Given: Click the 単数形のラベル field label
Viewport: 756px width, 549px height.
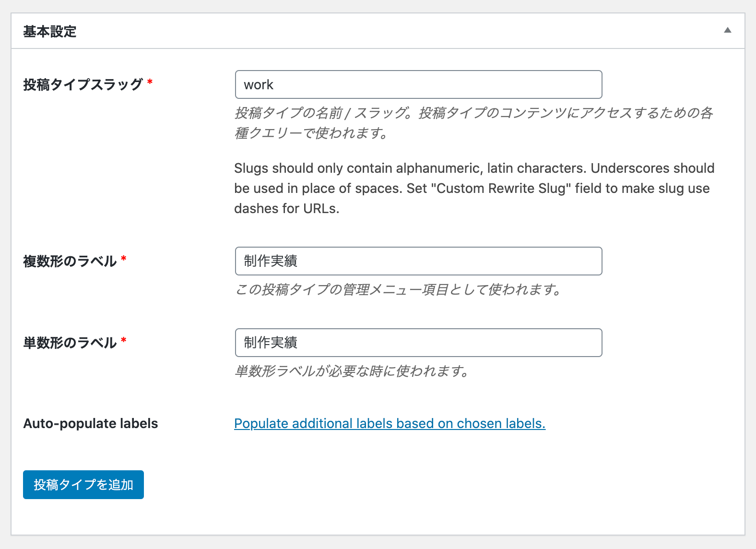Looking at the screenshot, I should [x=70, y=343].
